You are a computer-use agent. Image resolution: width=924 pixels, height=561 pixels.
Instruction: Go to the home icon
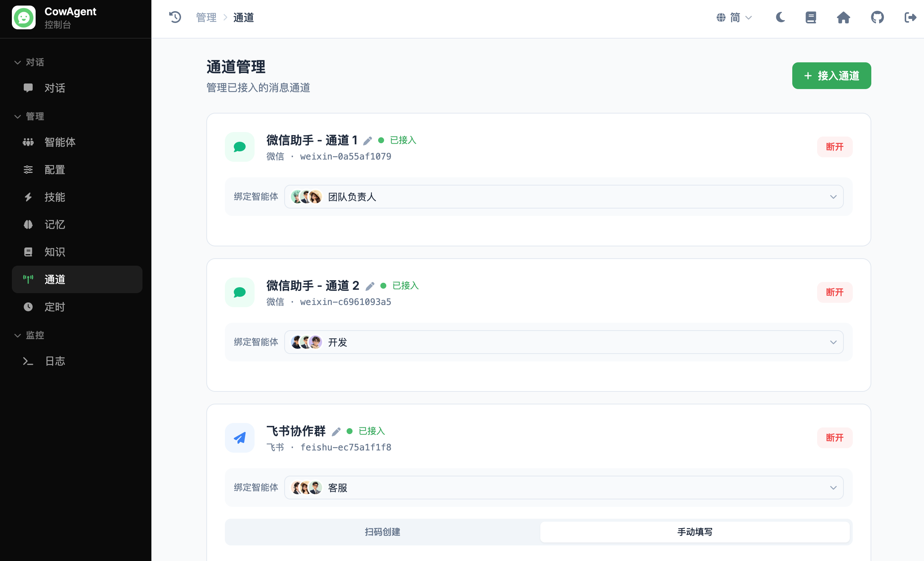coord(843,17)
